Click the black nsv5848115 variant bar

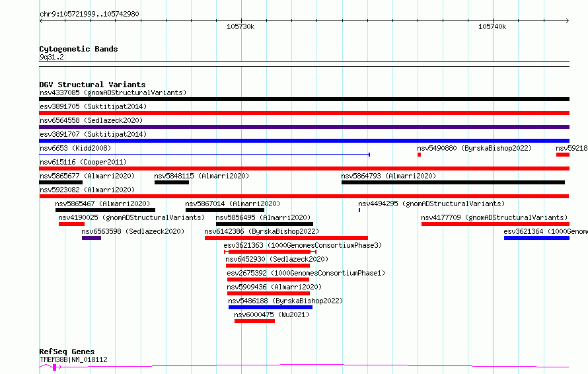[172, 182]
